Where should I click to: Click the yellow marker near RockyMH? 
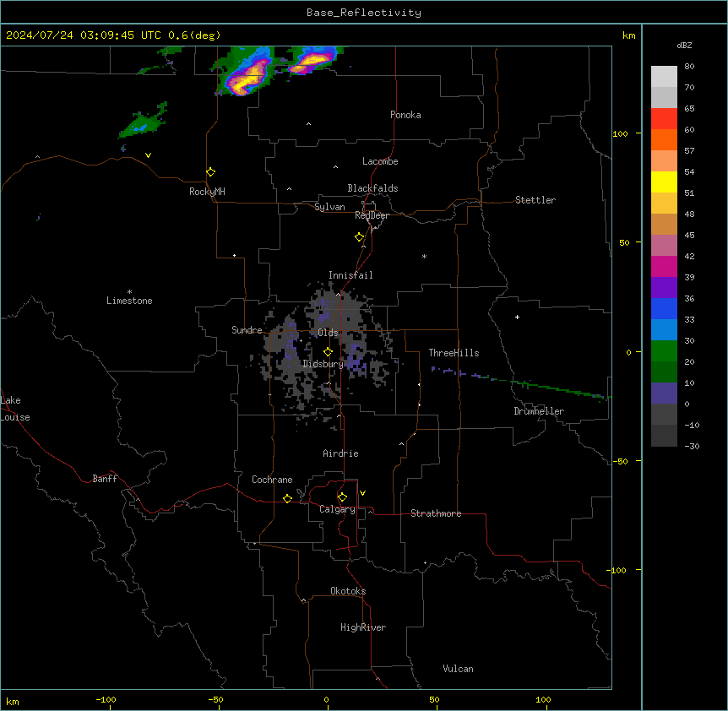211,172
